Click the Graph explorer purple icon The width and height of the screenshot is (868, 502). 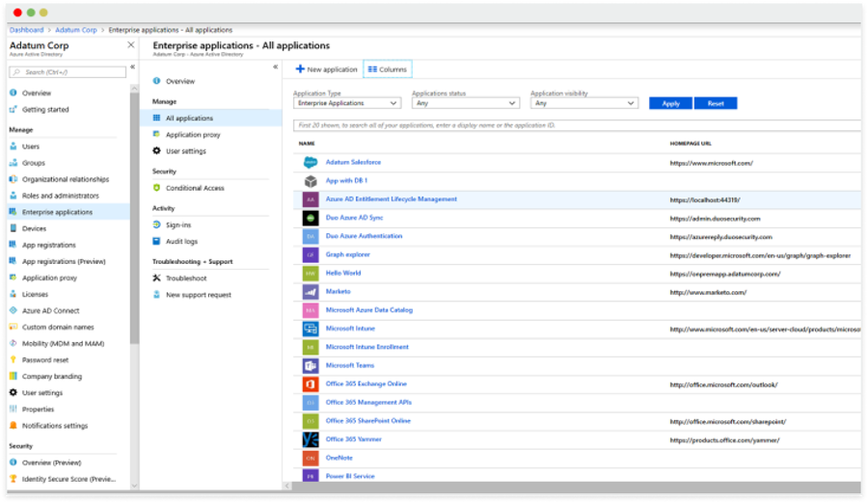(311, 255)
